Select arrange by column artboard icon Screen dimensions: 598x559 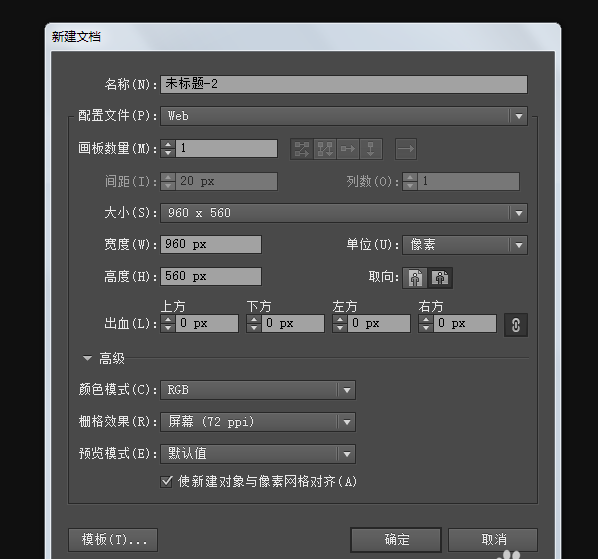[x=371, y=149]
